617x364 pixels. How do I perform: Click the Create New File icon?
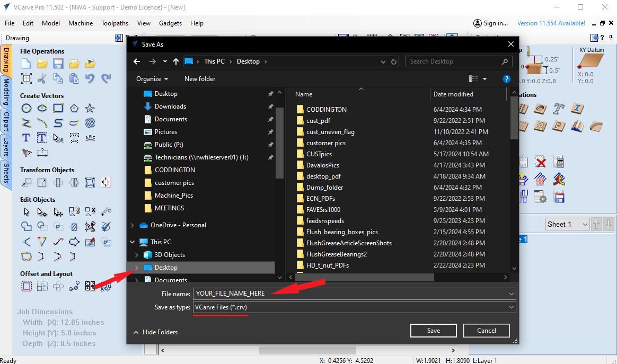(26, 64)
